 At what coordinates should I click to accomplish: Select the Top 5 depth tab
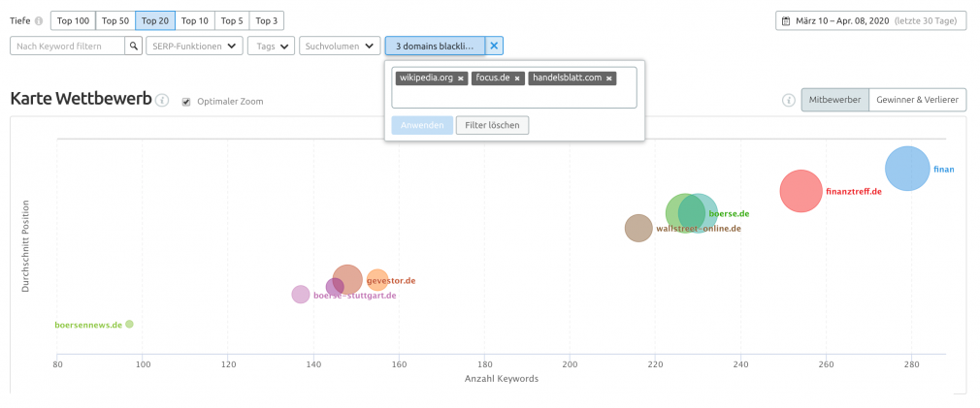[232, 20]
